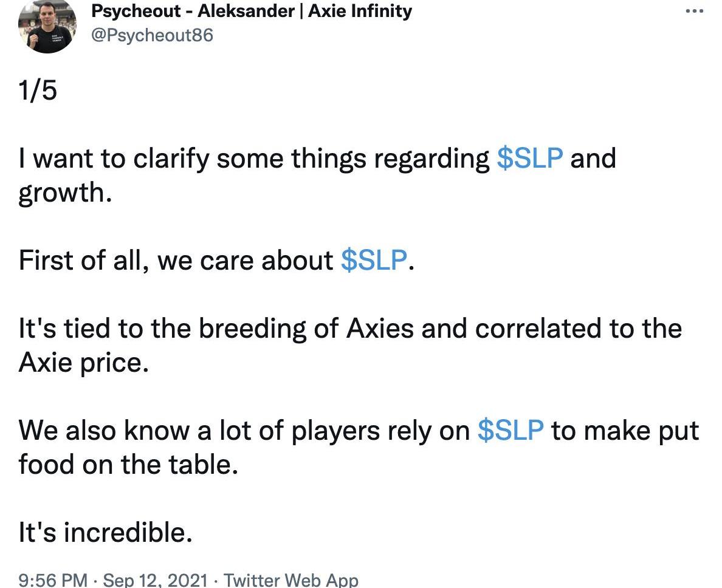Open the $SLP cashtag after 'regarding'
The width and height of the screenshot is (722, 588).
tap(529, 158)
